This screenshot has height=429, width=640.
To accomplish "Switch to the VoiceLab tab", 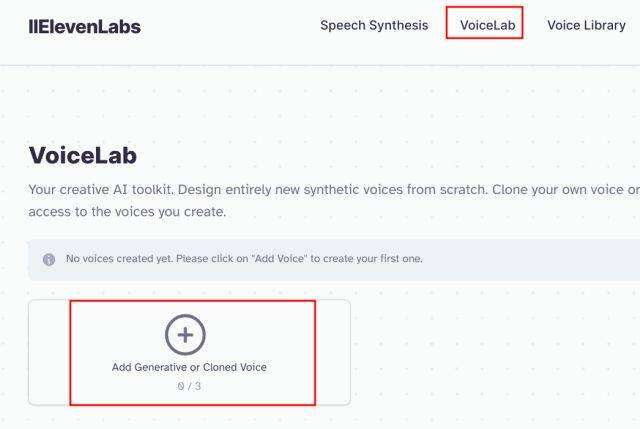I will [x=485, y=25].
